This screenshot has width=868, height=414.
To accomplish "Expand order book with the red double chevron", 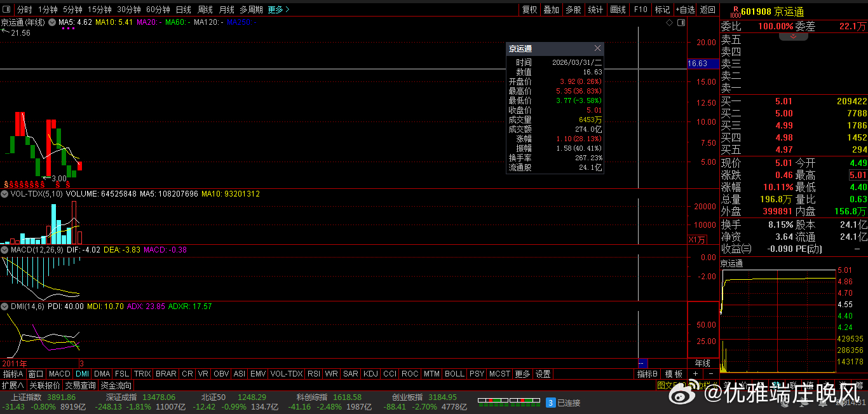I will (x=793, y=37).
